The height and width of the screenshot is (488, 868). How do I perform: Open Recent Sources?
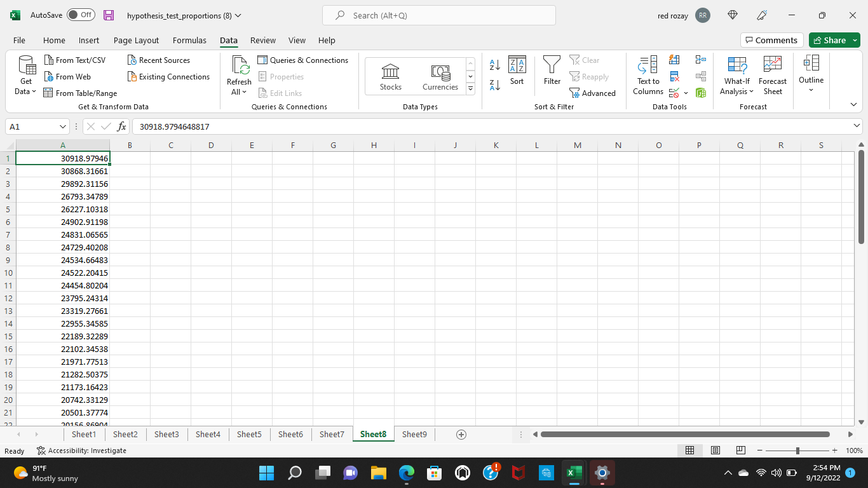coord(158,60)
